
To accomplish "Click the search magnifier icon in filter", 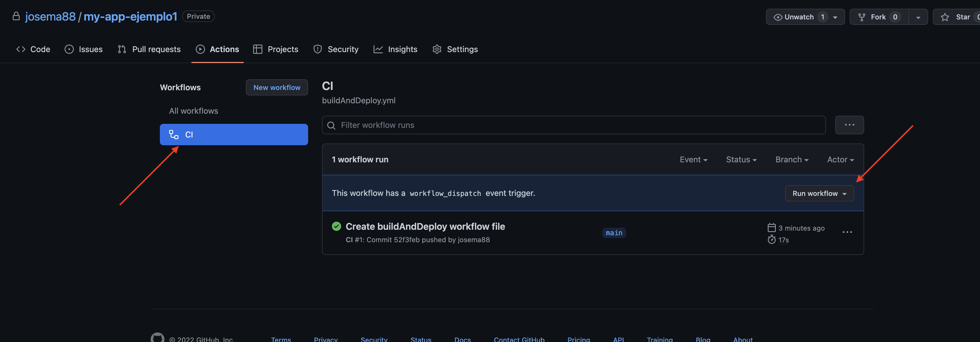I will click(331, 125).
